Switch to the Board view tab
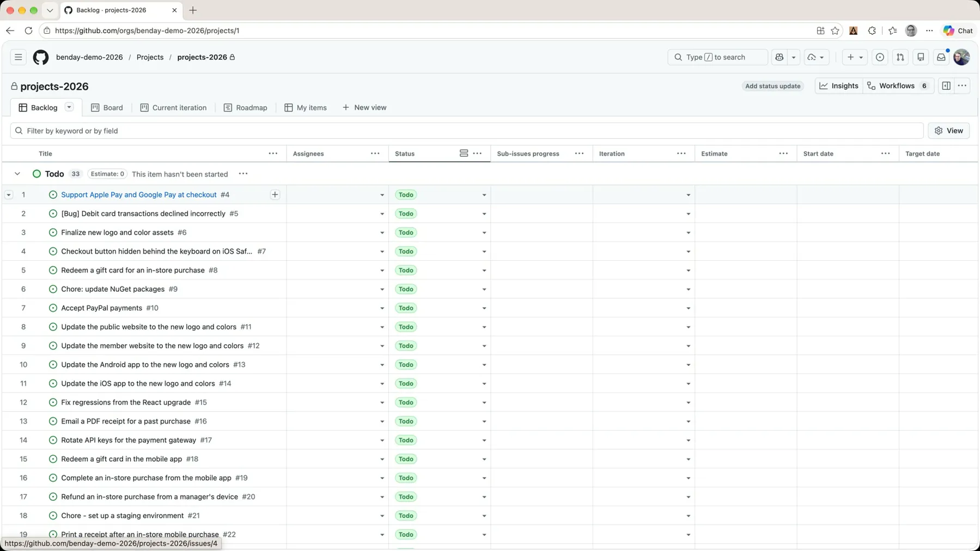This screenshot has width=980, height=551. tap(107, 108)
